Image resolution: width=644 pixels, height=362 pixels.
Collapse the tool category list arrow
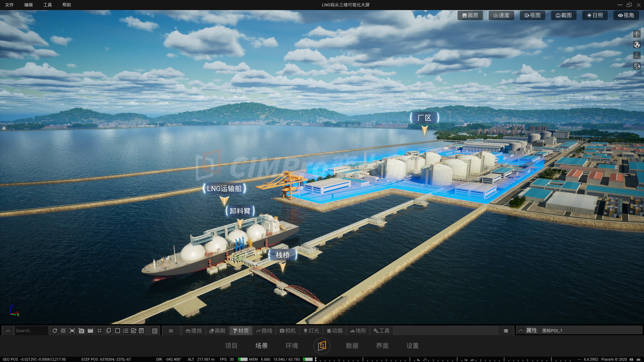coord(171,331)
